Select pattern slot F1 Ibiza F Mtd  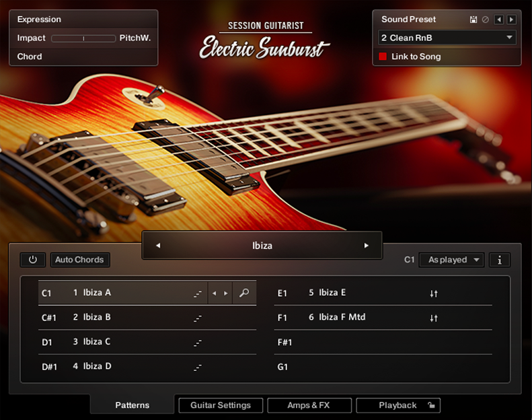[383, 318]
